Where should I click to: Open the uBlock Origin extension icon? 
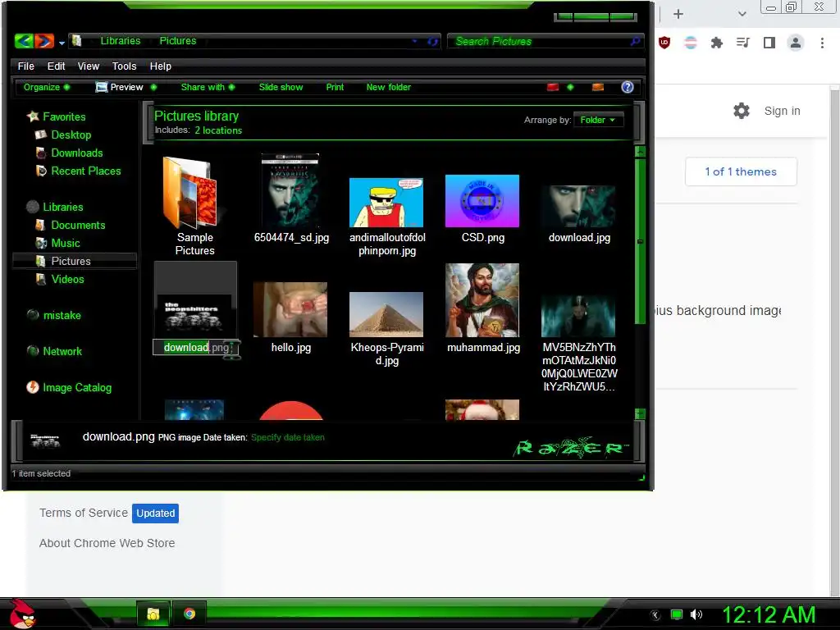(664, 43)
